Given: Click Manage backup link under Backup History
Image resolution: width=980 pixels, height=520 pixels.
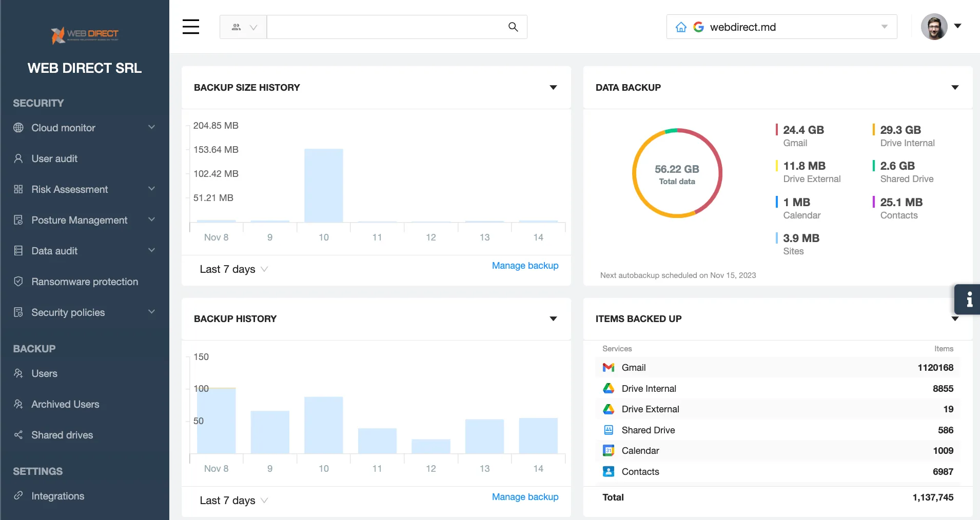Looking at the screenshot, I should [525, 497].
